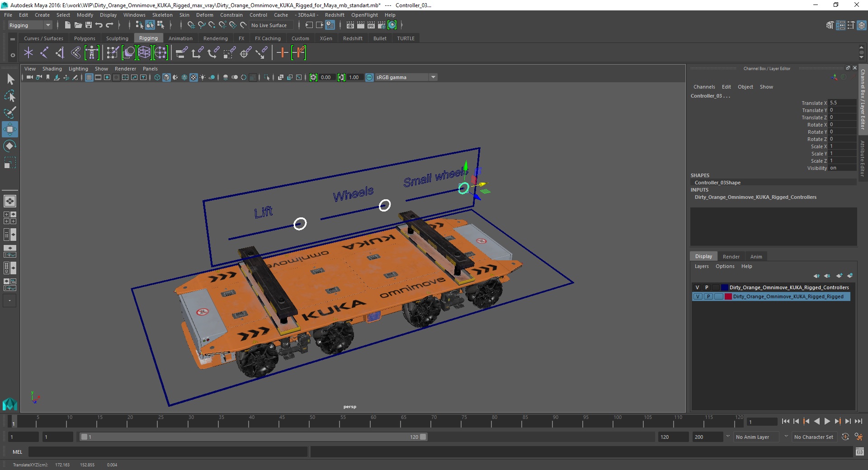Toggle visibility V of Rigged_Rigged layer
Image resolution: width=868 pixels, height=470 pixels.
coord(698,296)
